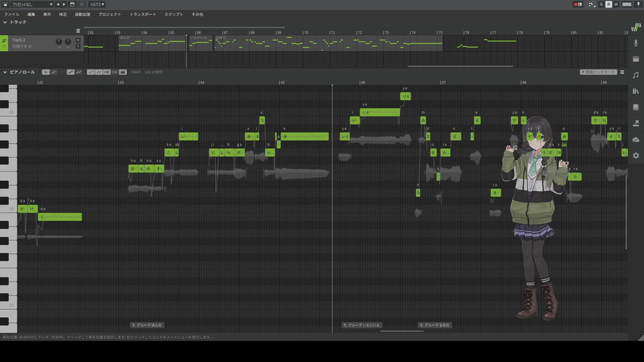The width and height of the screenshot is (644, 362).
Task: Toggle waveform display in piano roll
Action: click(x=107, y=72)
